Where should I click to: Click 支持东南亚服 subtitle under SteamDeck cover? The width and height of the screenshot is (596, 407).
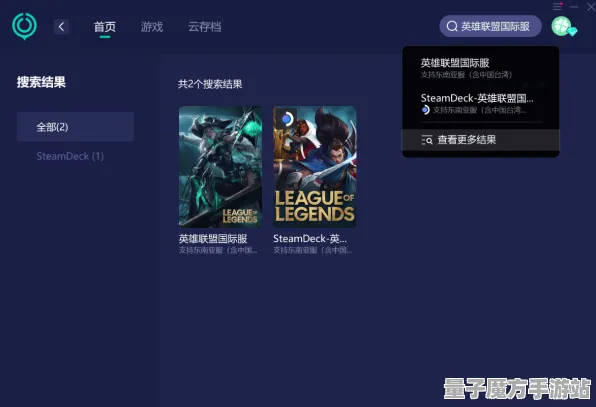[x=312, y=250]
